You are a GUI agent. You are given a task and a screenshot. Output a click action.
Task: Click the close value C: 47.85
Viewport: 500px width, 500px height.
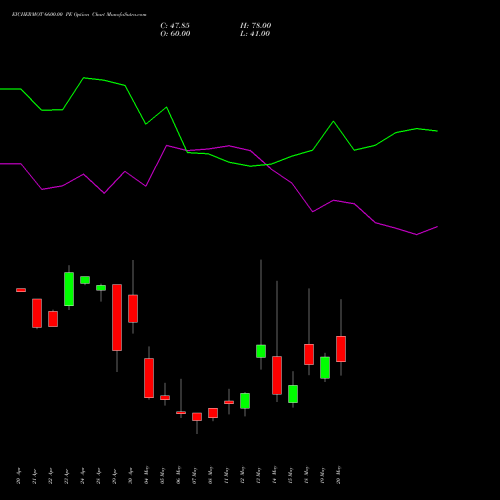click(175, 26)
